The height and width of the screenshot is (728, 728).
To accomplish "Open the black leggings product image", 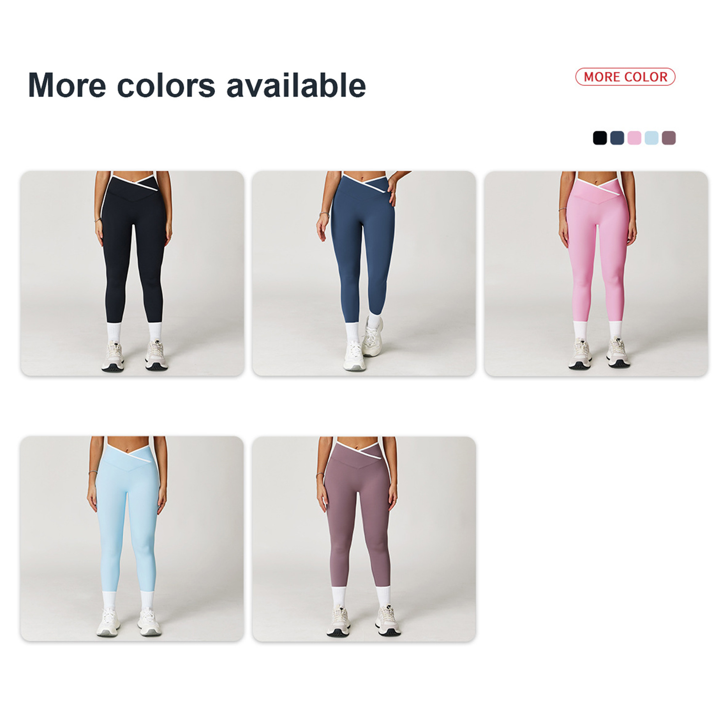I will [x=132, y=273].
